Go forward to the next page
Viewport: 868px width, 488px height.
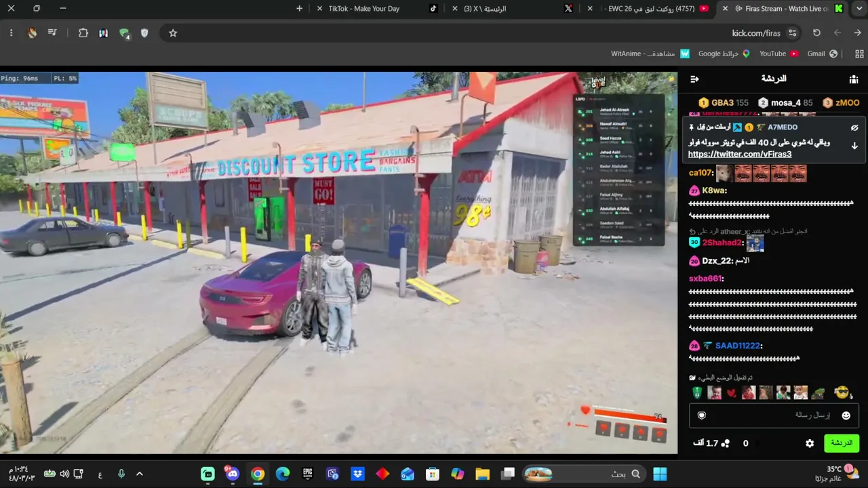pyautogui.click(x=837, y=33)
